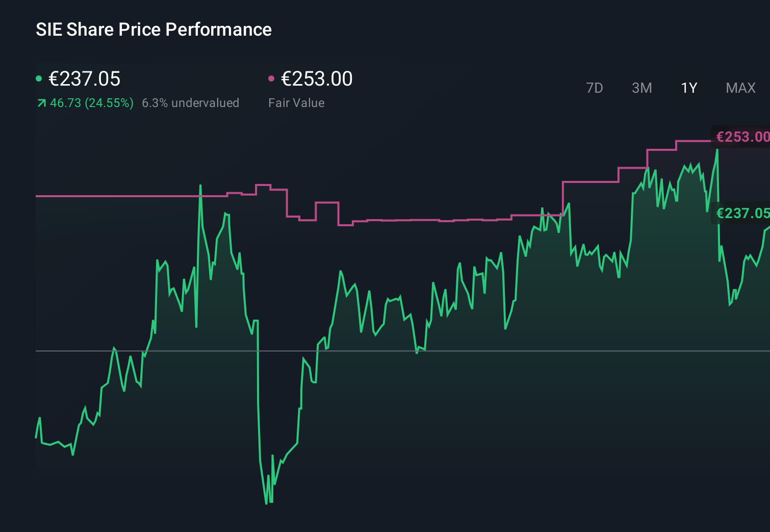The image size is (770, 532).
Task: Click the highest peak of the green chart line
Action: point(718,149)
